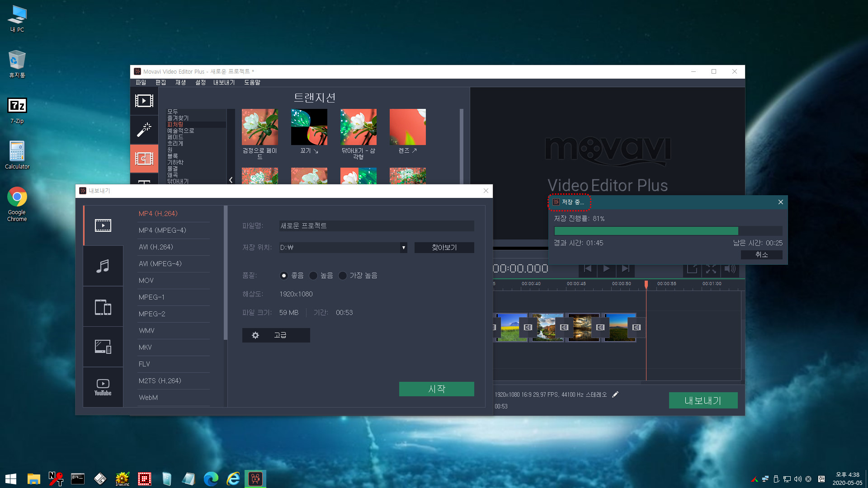Click the export format list scrollbar
This screenshot has width=868, height=488.
tap(225, 273)
